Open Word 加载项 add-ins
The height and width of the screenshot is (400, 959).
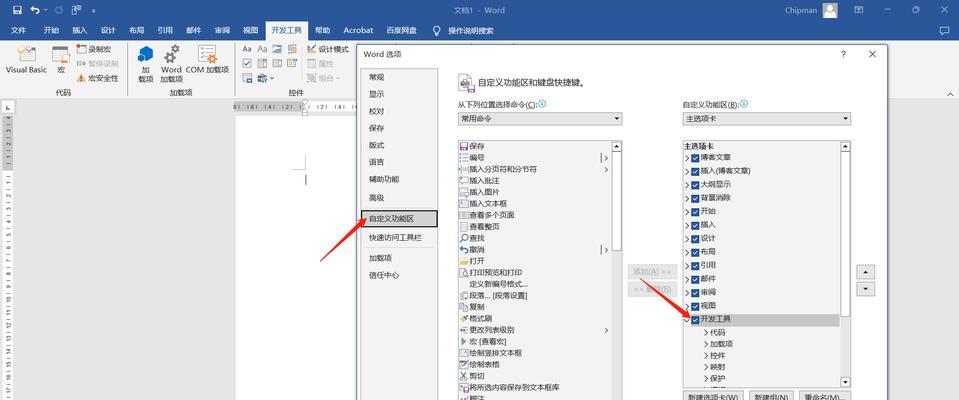click(x=171, y=64)
